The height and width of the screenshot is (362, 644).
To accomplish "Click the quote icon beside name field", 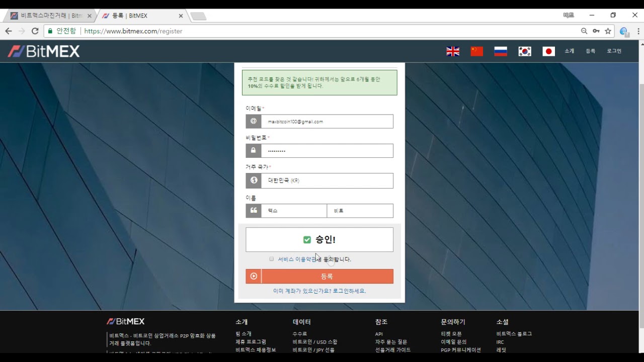I will pos(254,211).
